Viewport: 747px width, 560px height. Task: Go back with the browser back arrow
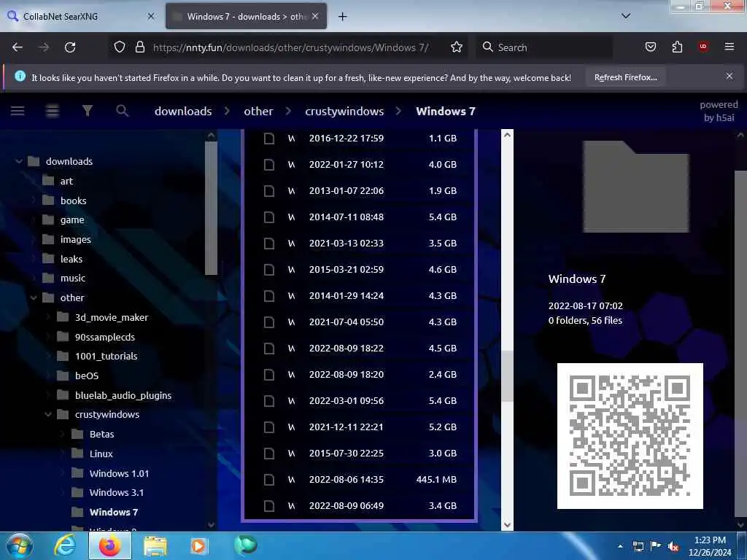18,47
